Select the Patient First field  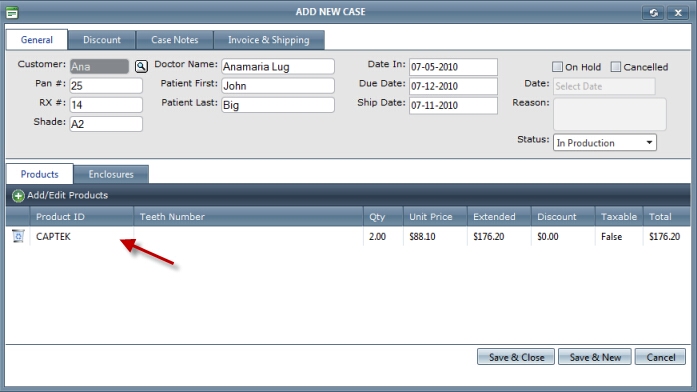pyautogui.click(x=278, y=86)
